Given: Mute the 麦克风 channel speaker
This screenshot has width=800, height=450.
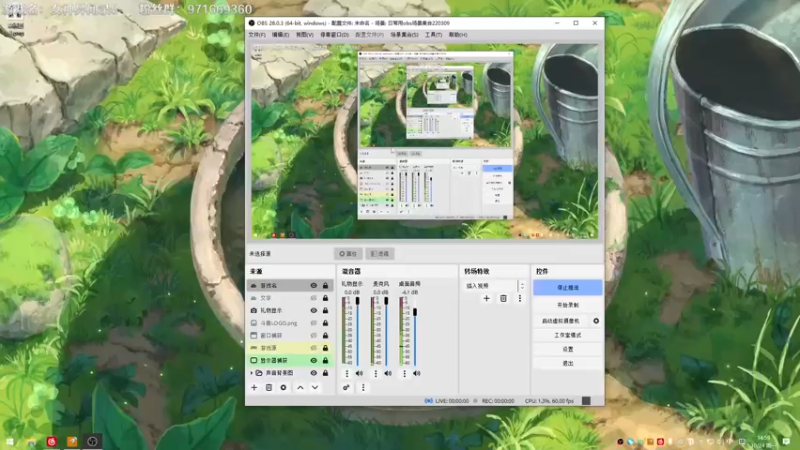Looking at the screenshot, I should click(388, 373).
